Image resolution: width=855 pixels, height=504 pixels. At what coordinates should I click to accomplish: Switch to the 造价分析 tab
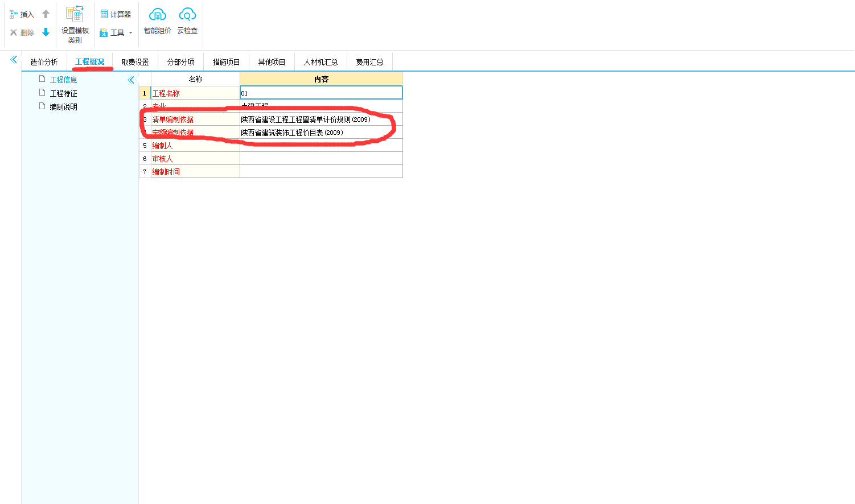coord(44,62)
